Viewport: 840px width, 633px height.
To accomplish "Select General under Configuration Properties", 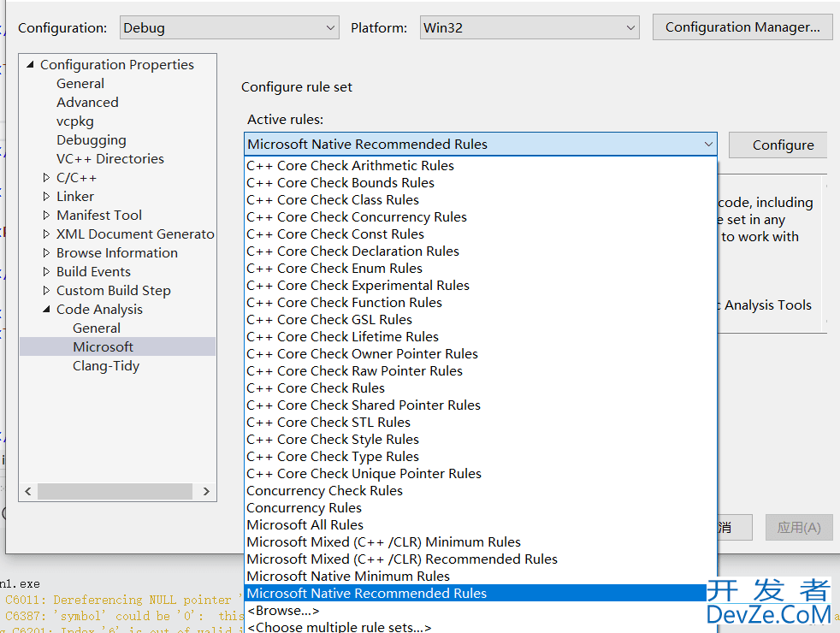I will pyautogui.click(x=80, y=84).
